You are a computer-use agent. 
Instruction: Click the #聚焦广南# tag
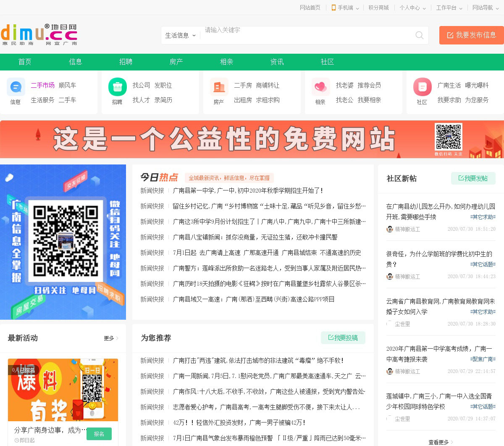coord(483,359)
